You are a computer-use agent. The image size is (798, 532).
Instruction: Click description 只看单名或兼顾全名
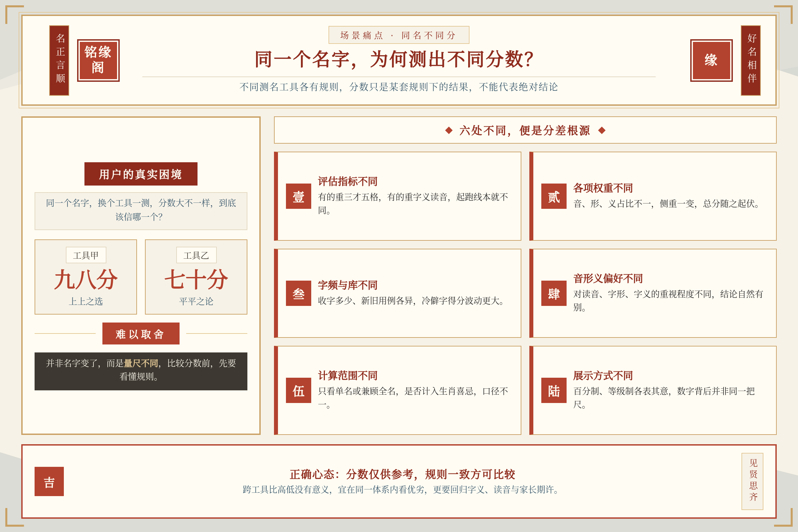pos(413,398)
